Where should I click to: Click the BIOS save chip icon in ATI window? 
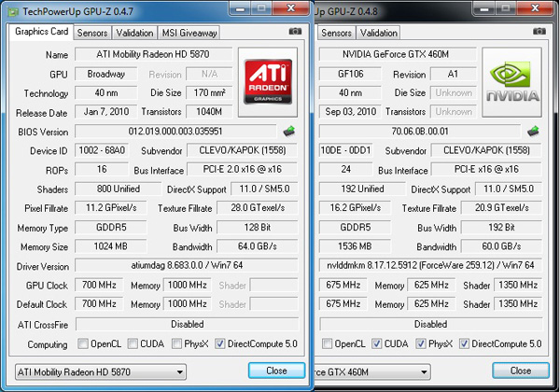pyautogui.click(x=289, y=131)
